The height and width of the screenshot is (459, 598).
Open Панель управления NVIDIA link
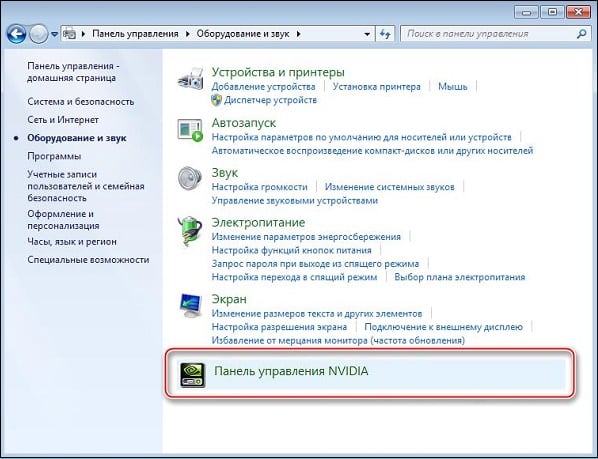291,371
